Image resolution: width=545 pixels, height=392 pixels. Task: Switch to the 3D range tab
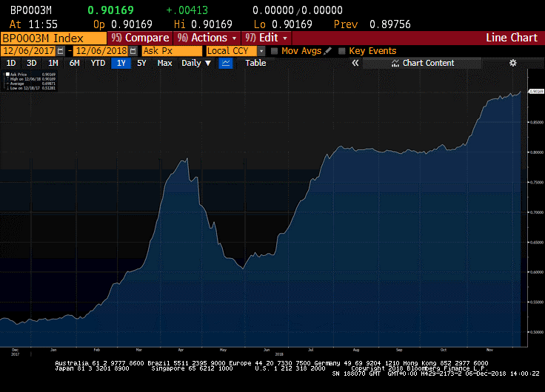pos(32,63)
